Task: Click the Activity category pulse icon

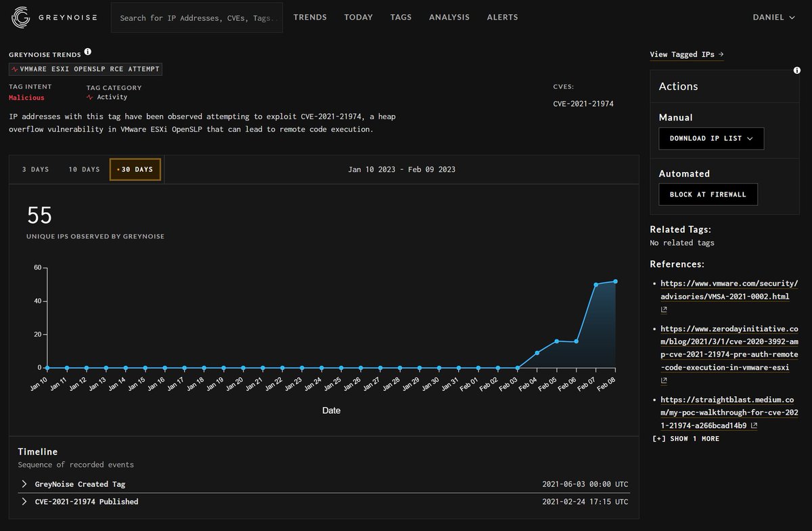Action: 90,98
